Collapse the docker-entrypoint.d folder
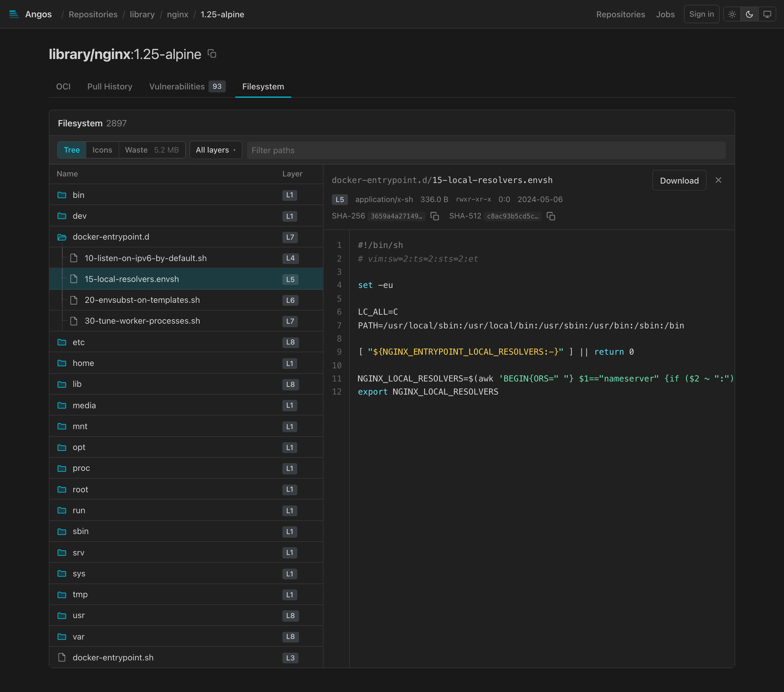The width and height of the screenshot is (784, 692). coord(186,237)
